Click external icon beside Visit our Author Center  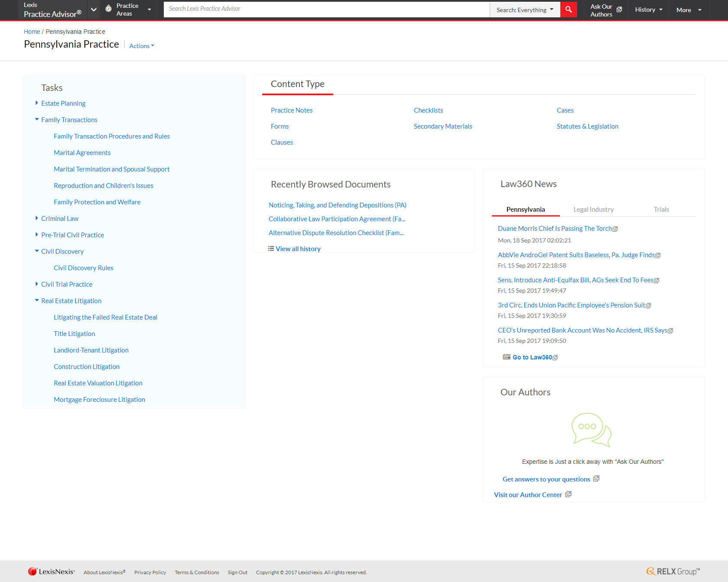(x=568, y=494)
